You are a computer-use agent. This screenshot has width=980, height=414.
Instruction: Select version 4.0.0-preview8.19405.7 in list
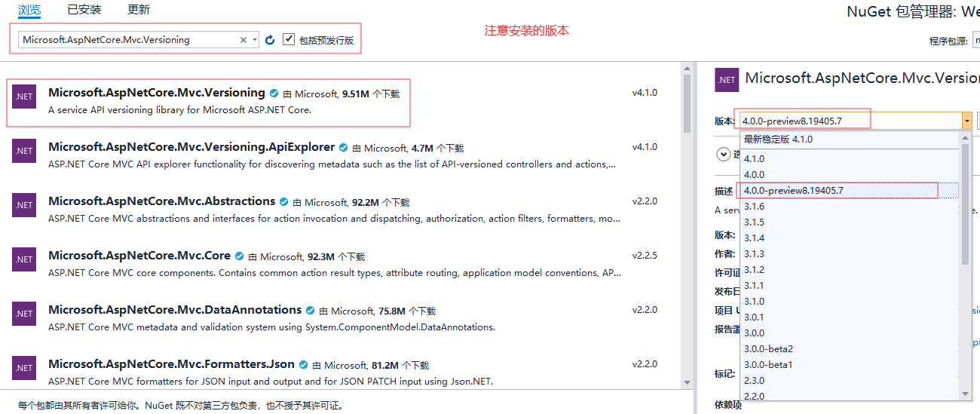pyautogui.click(x=850, y=191)
